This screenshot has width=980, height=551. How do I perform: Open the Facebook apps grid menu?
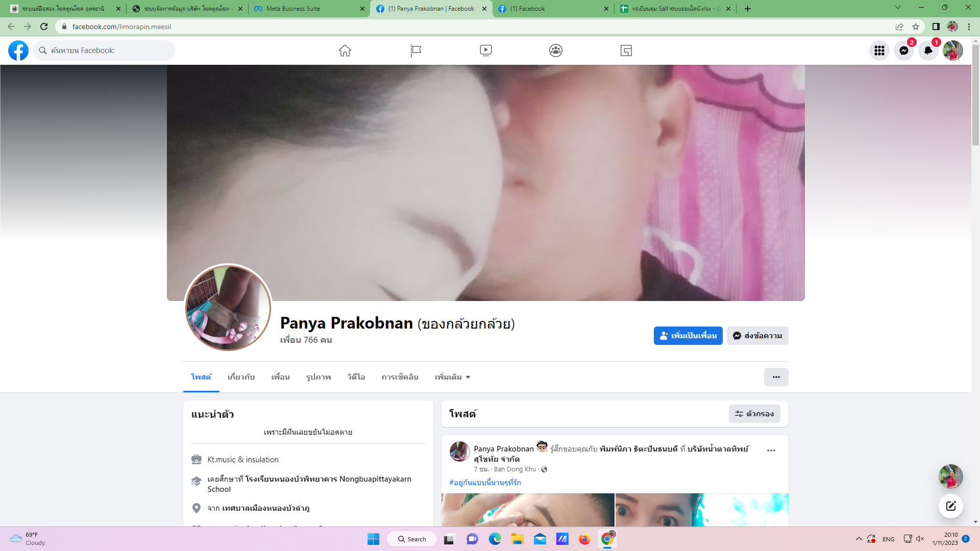[879, 51]
